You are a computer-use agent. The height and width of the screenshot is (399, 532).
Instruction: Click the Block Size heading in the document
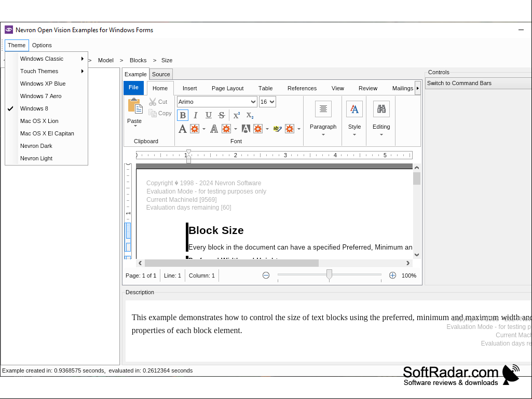coord(216,230)
